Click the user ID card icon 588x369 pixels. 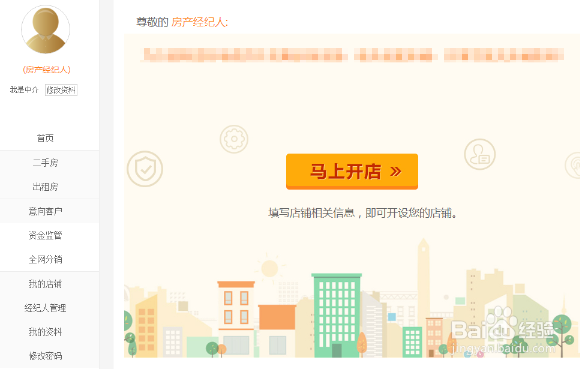pos(479,154)
